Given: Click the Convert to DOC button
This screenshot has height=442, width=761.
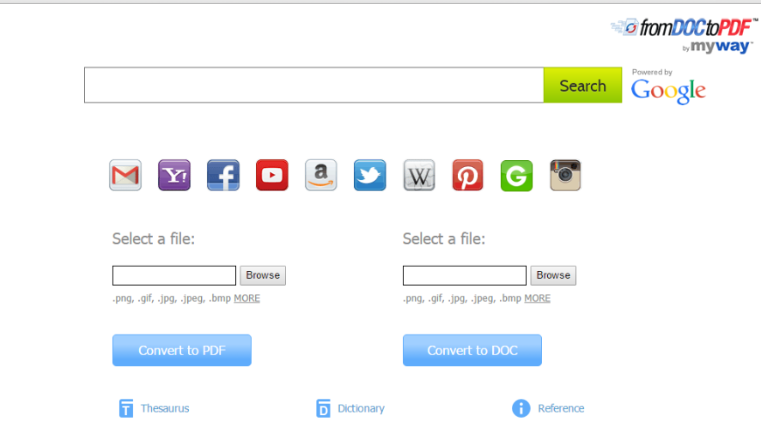Looking at the screenshot, I should point(472,350).
